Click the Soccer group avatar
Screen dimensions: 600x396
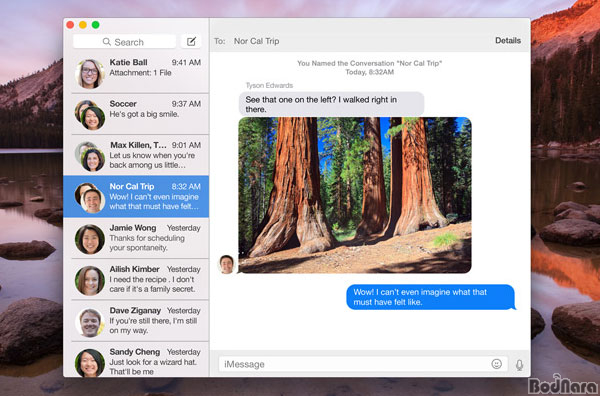point(90,115)
